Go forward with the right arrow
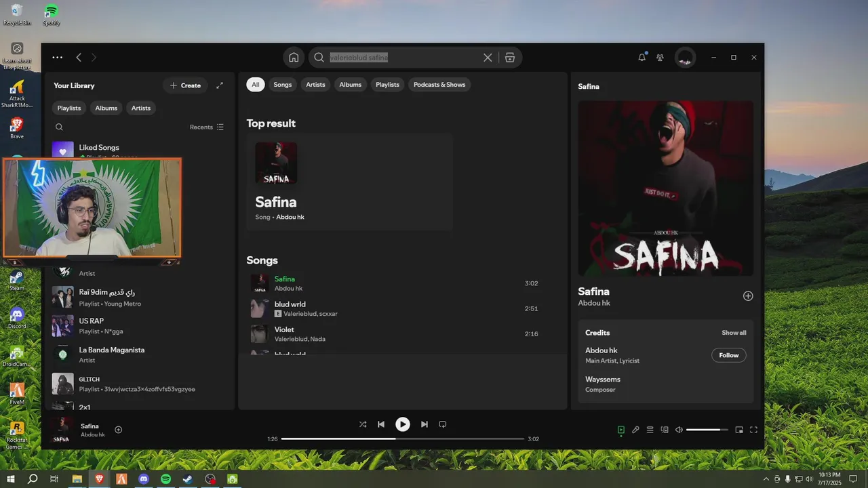The width and height of the screenshot is (868, 488). pyautogui.click(x=94, y=58)
